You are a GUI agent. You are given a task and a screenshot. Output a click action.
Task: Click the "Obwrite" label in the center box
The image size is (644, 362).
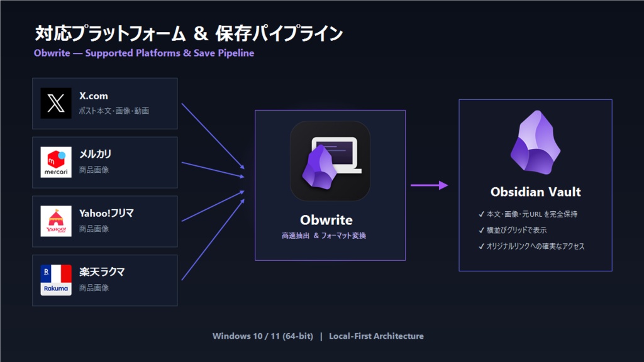pos(326,220)
